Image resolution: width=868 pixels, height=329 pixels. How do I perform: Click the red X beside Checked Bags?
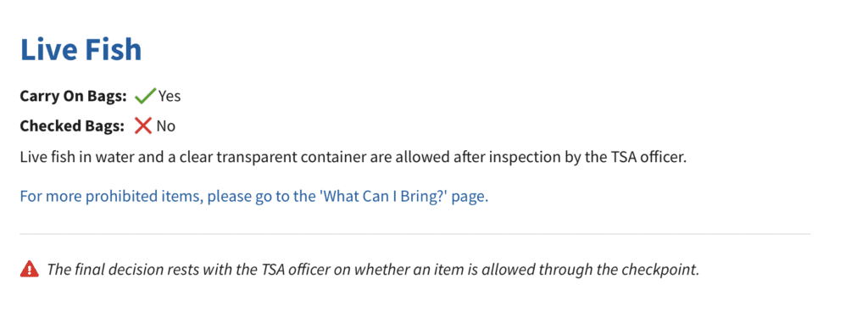(x=142, y=126)
